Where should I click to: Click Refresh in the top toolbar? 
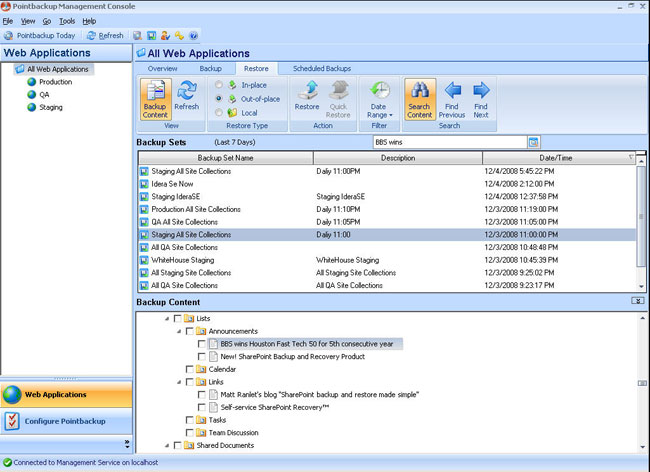pyautogui.click(x=105, y=36)
